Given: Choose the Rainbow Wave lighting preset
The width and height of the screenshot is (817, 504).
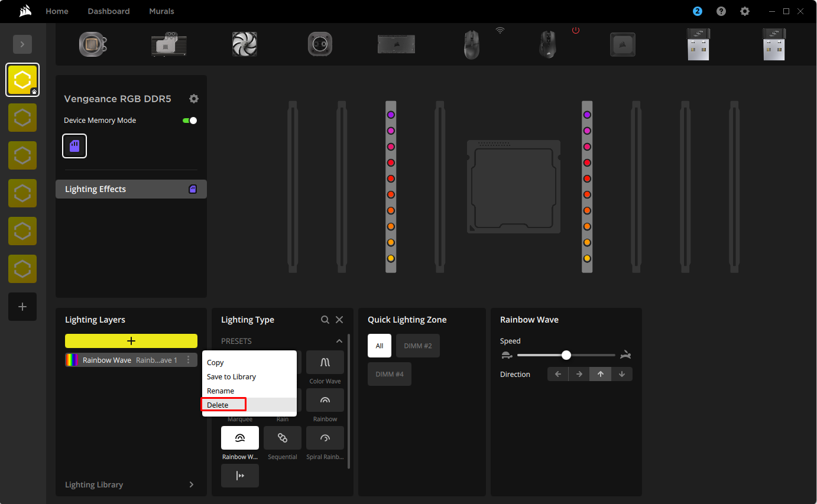Looking at the screenshot, I should click(x=240, y=438).
